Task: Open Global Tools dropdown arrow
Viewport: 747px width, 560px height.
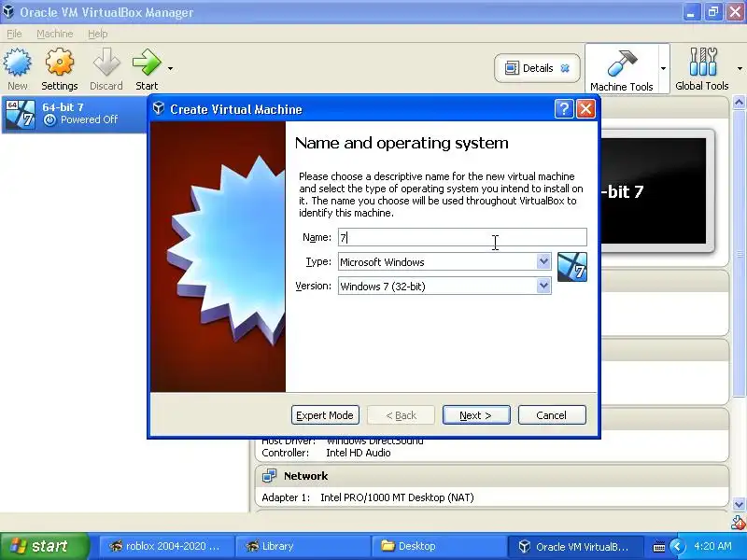Action: [x=740, y=68]
